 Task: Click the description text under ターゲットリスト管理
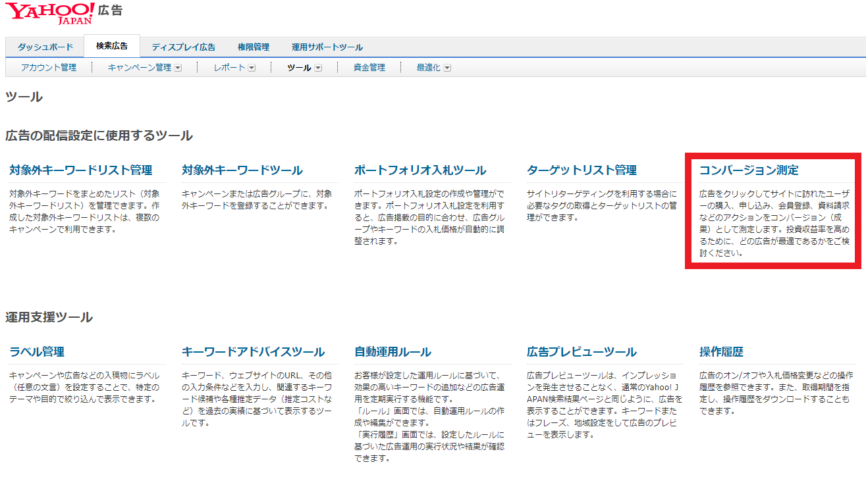[x=602, y=205]
